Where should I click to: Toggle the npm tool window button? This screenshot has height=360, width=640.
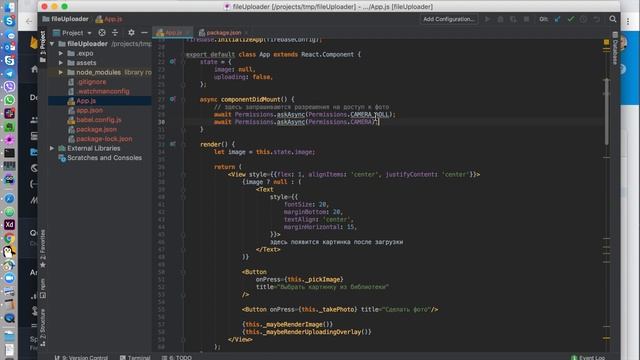coord(43,289)
